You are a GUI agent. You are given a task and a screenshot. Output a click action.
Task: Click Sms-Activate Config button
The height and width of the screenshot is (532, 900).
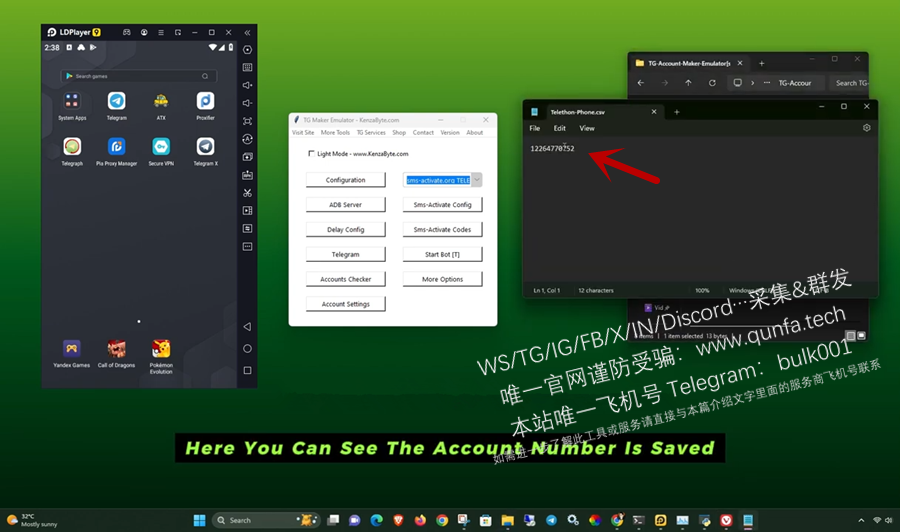(x=443, y=204)
